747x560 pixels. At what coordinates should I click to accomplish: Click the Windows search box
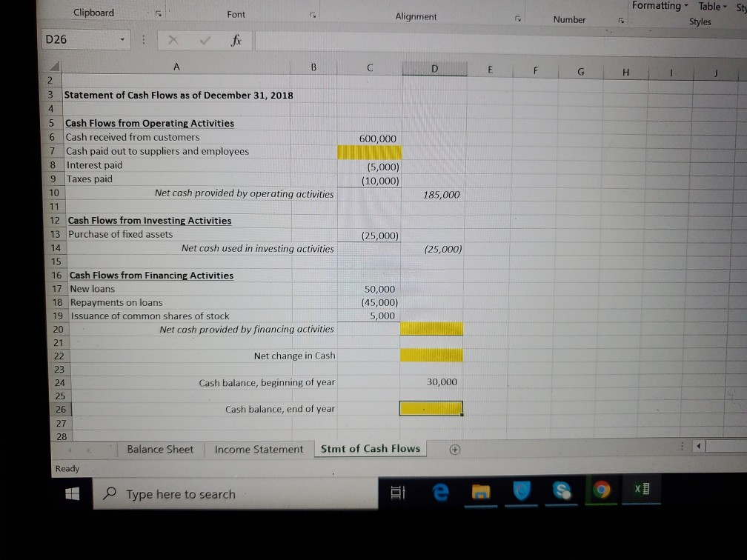point(236,494)
